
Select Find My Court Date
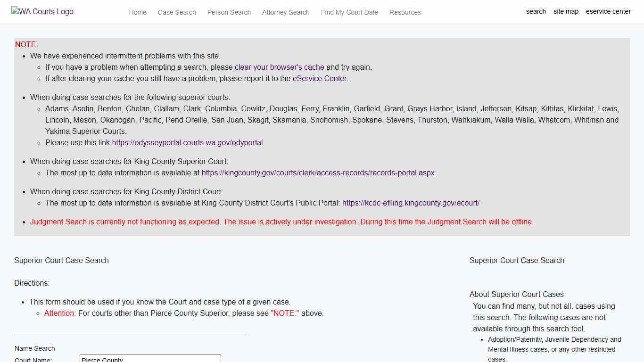[x=349, y=12]
